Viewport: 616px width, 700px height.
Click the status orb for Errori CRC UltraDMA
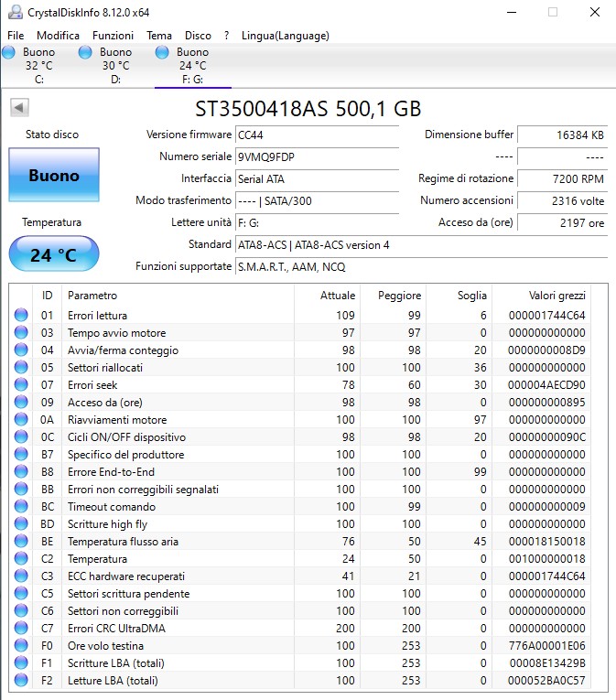coord(21,629)
